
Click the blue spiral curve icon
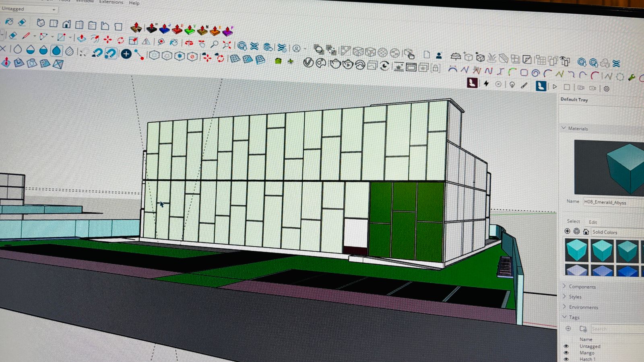point(535,73)
